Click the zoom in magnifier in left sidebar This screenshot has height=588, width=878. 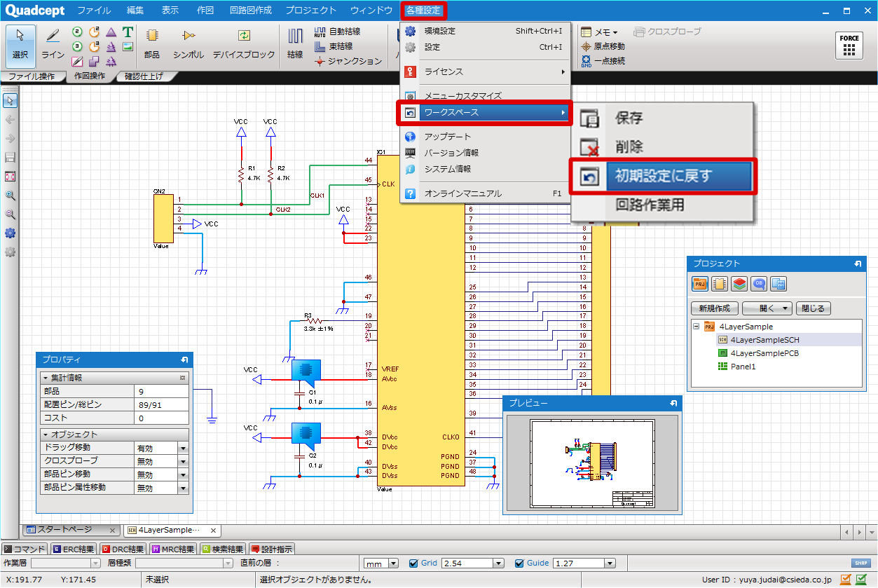coord(10,196)
